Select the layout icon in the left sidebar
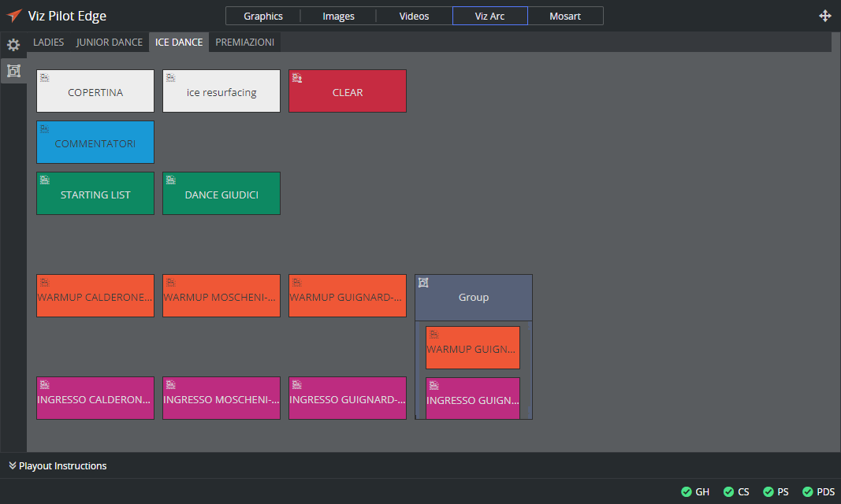The width and height of the screenshot is (841, 504). coord(13,71)
